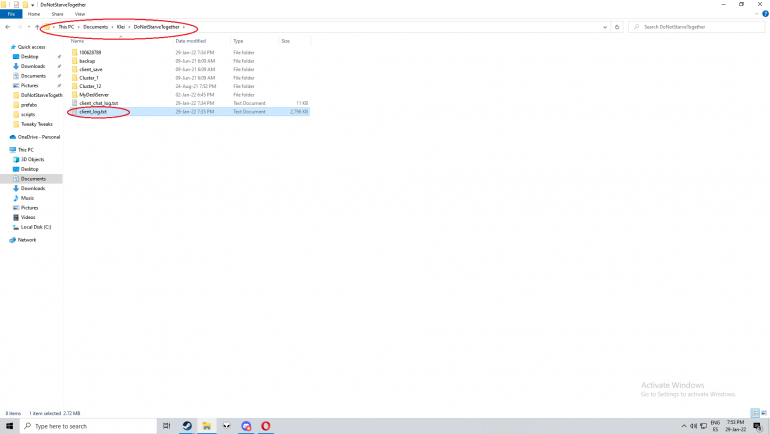Viewport: 770px width, 434px height.
Task: Click the Forward navigation arrow
Action: pyautogui.click(x=20, y=27)
